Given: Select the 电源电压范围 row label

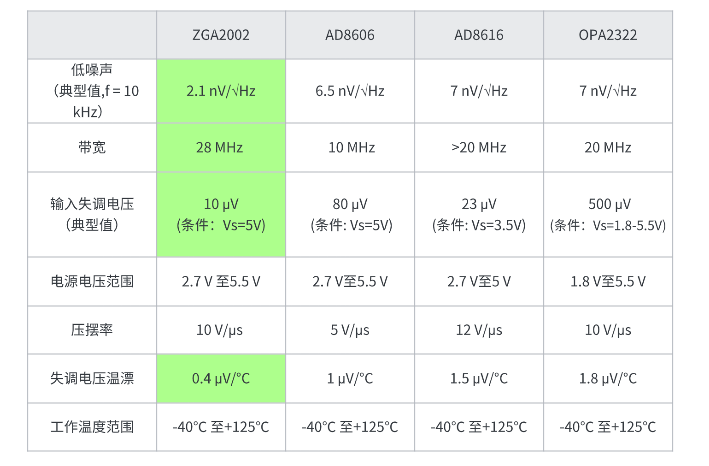Looking at the screenshot, I should (92, 282).
